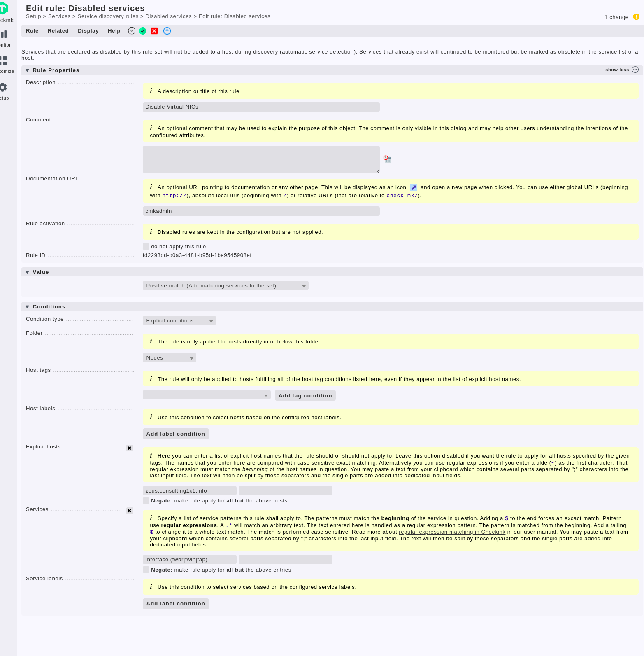The image size is (644, 656).
Task: Open the Positive match value dropdown
Action: (226, 286)
